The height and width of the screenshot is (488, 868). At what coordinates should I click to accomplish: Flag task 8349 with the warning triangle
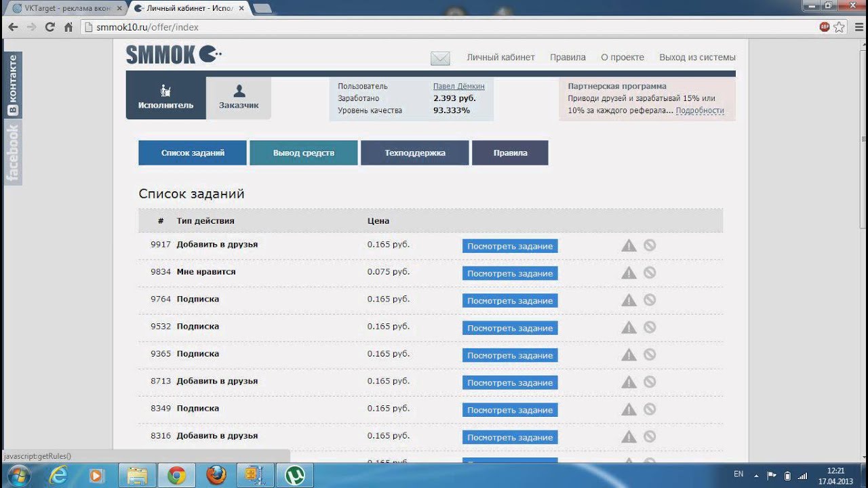(629, 409)
